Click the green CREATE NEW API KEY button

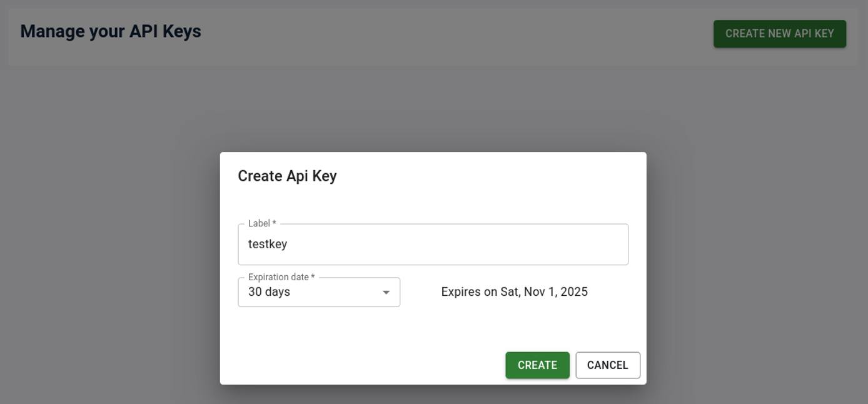coord(779,34)
